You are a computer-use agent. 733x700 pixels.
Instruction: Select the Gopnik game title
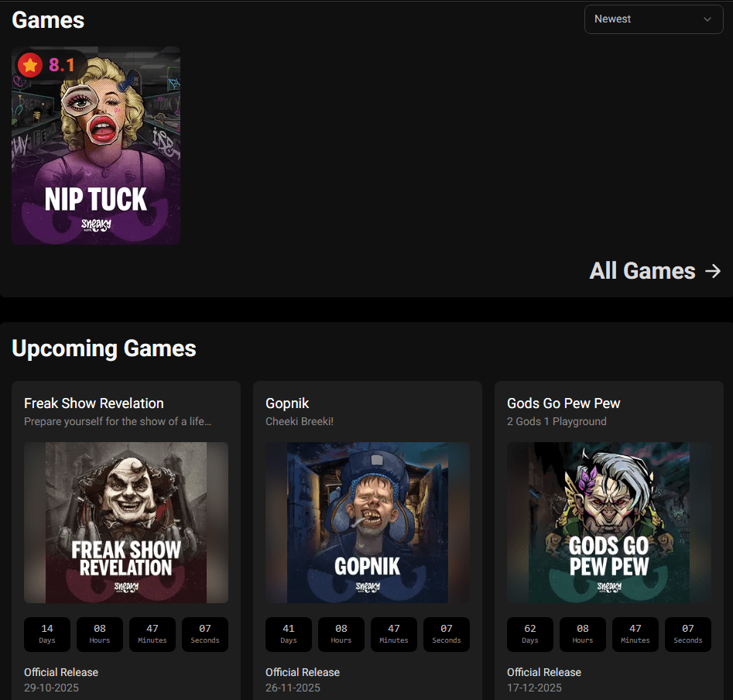click(x=287, y=403)
